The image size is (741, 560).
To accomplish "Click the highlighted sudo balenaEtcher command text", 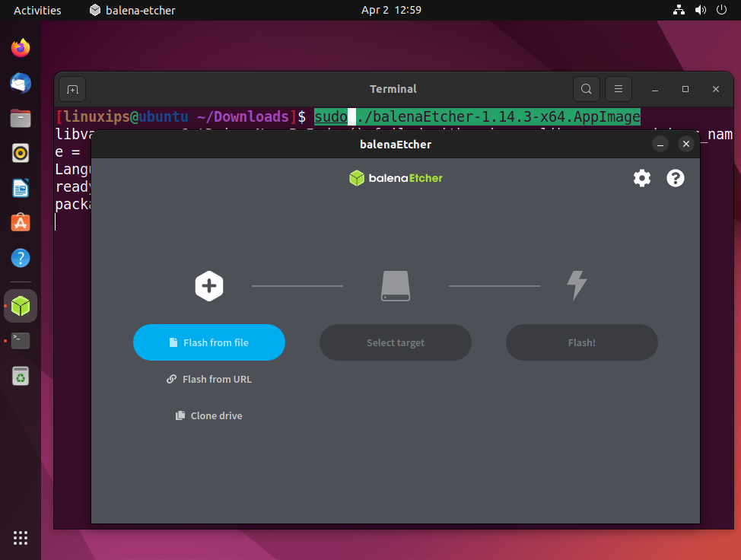I will click(477, 116).
